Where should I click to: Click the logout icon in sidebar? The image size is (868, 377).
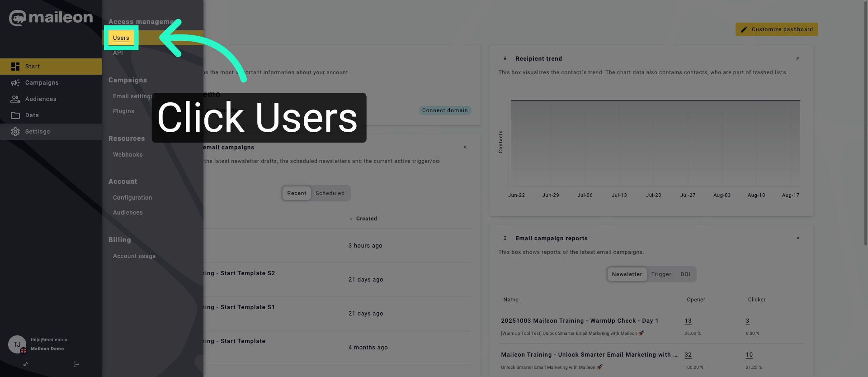[x=76, y=364]
